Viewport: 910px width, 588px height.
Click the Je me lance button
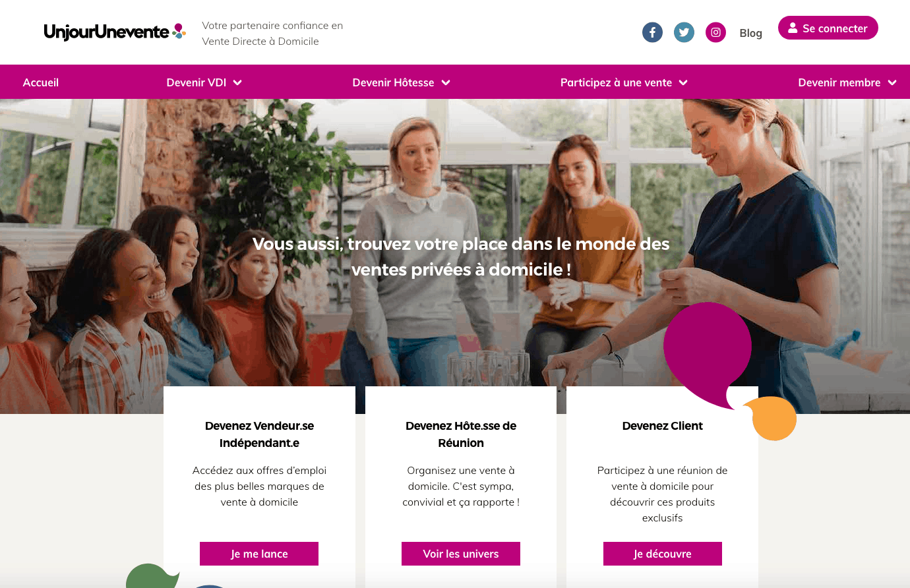(259, 554)
